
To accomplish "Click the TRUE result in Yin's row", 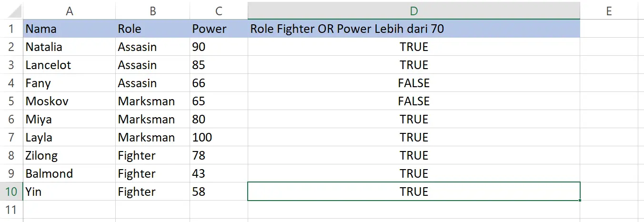I will coord(414,192).
